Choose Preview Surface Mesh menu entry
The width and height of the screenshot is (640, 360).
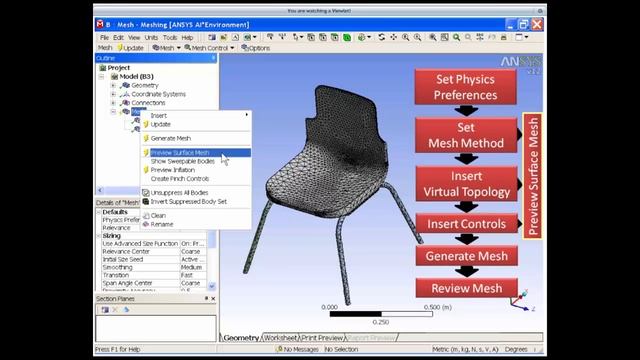196,153
